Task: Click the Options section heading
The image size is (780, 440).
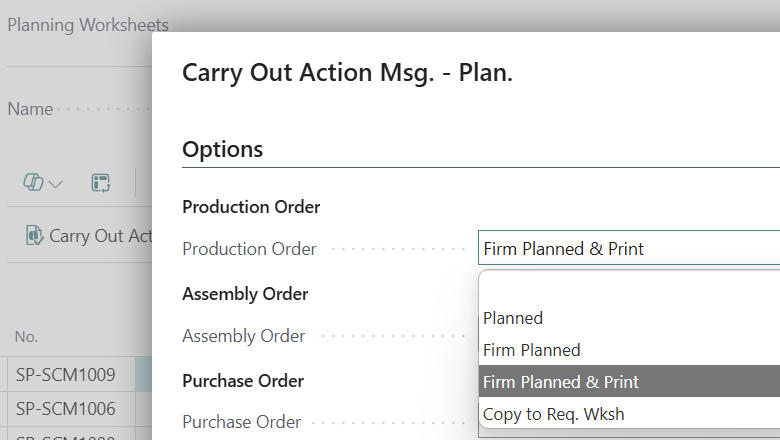Action: (222, 149)
